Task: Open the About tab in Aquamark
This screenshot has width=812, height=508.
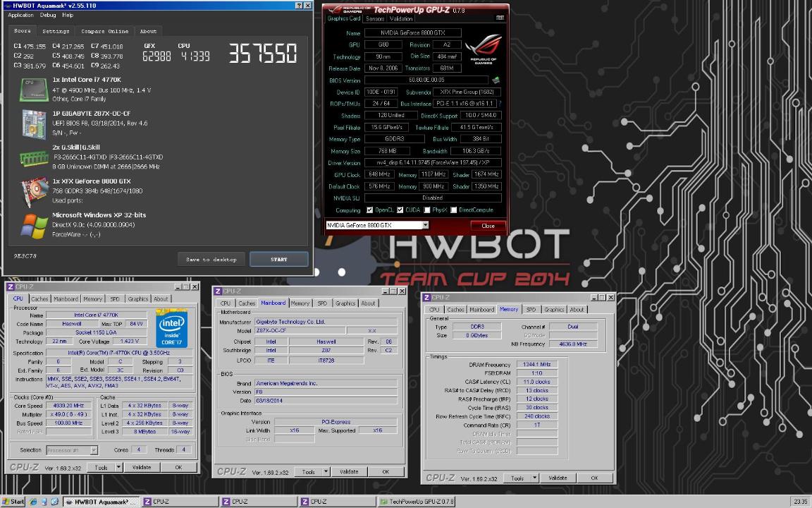Action: click(x=148, y=31)
